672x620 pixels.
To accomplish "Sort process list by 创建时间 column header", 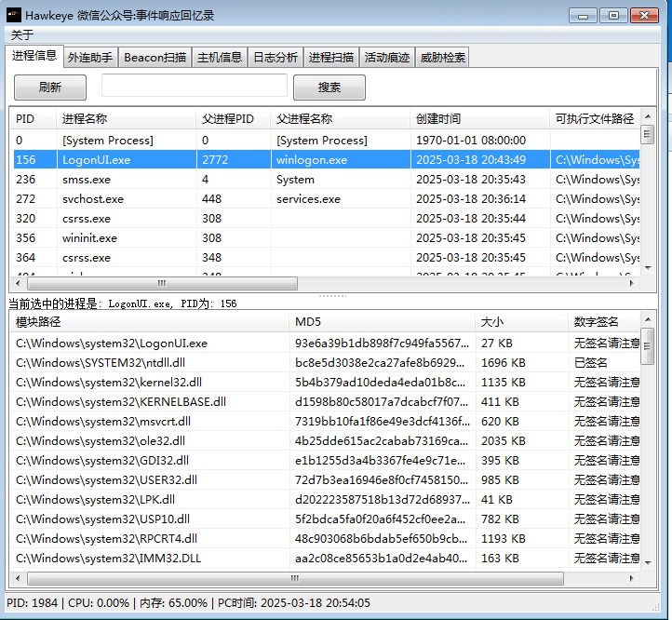I will click(479, 119).
